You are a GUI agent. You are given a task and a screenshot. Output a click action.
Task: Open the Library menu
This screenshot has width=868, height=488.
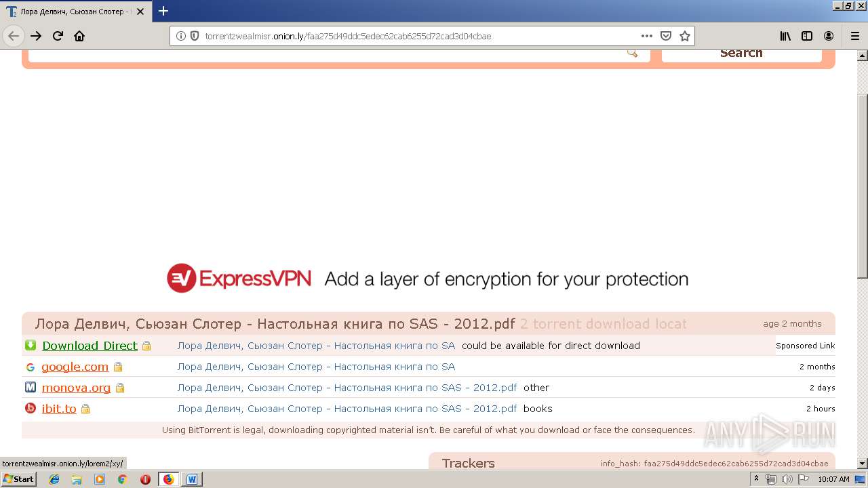785,36
